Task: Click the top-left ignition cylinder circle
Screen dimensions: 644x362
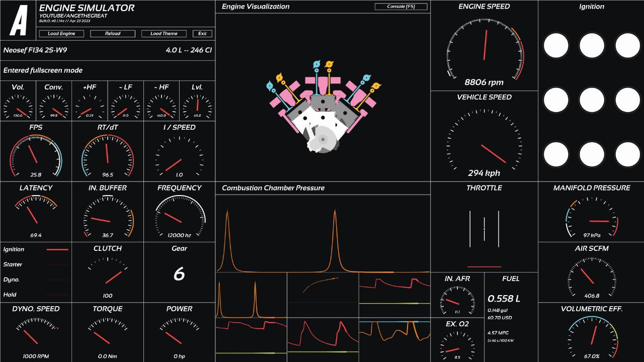Action: tap(556, 45)
